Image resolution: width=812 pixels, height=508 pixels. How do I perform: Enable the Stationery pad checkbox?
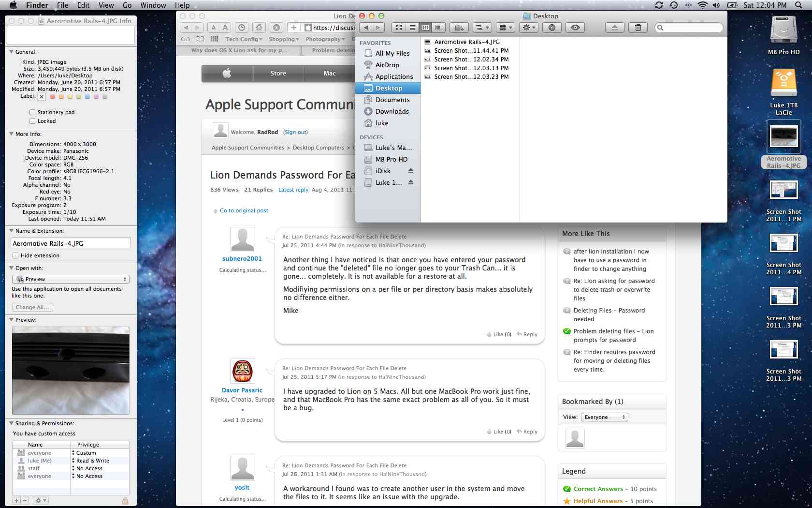click(32, 112)
